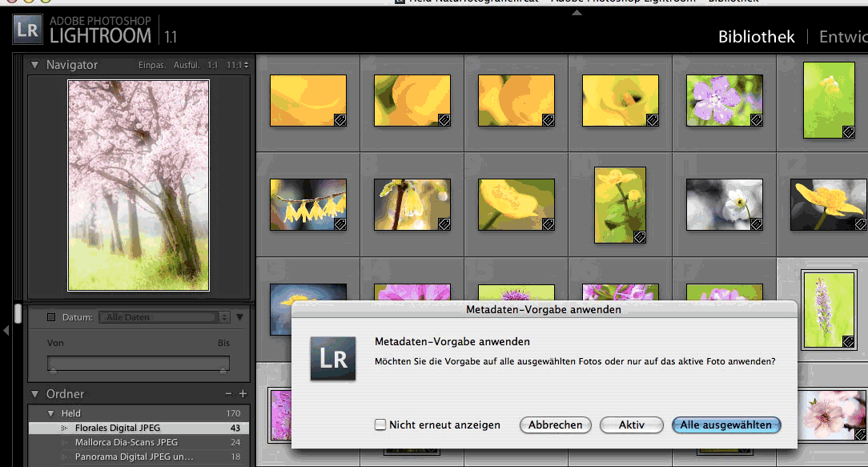Collapse the Held folder tree

(x=51, y=413)
